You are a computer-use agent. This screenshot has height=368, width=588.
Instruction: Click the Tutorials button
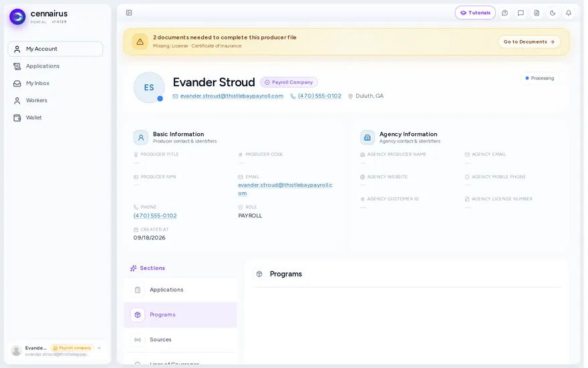pyautogui.click(x=475, y=13)
